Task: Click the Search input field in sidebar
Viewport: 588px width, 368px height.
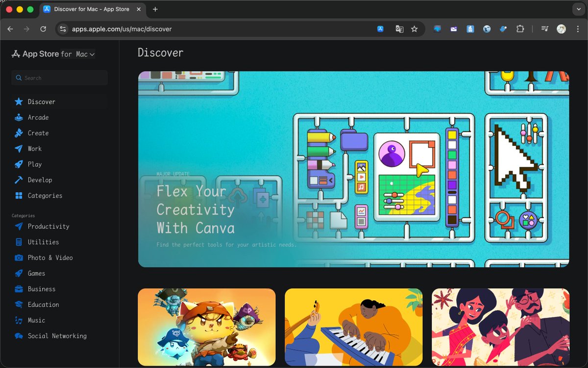Action: pyautogui.click(x=59, y=78)
